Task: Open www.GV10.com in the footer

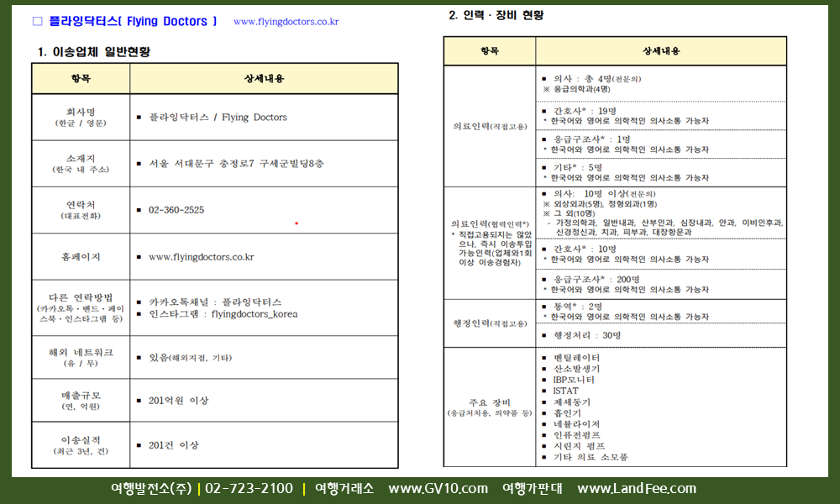Action: pyautogui.click(x=438, y=489)
